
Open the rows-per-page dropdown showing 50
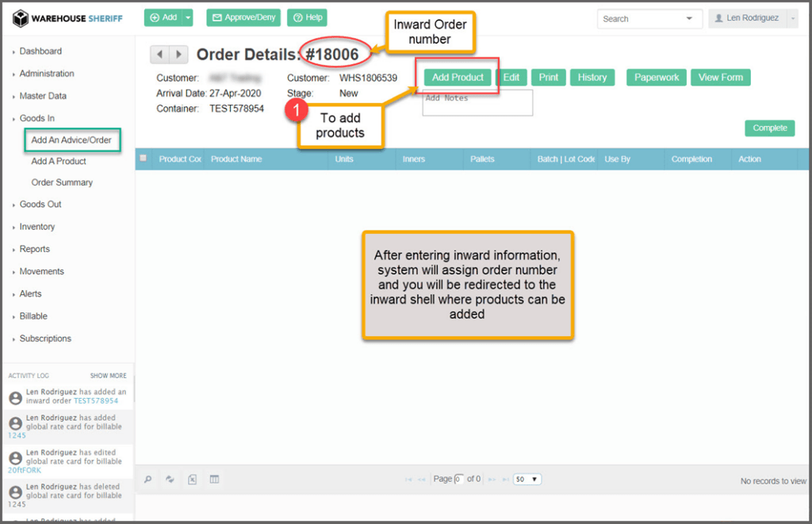[x=527, y=480]
